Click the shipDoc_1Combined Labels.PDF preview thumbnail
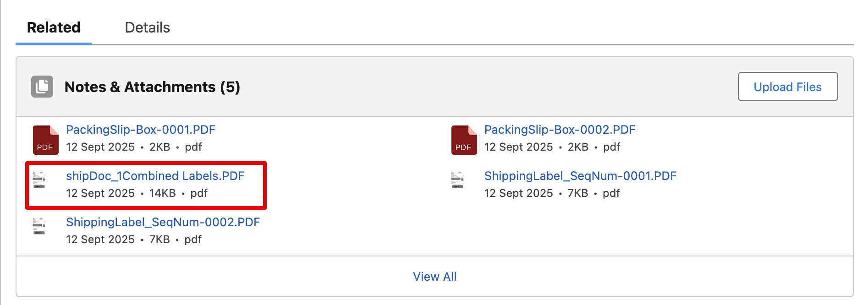868x305 pixels. (x=39, y=180)
